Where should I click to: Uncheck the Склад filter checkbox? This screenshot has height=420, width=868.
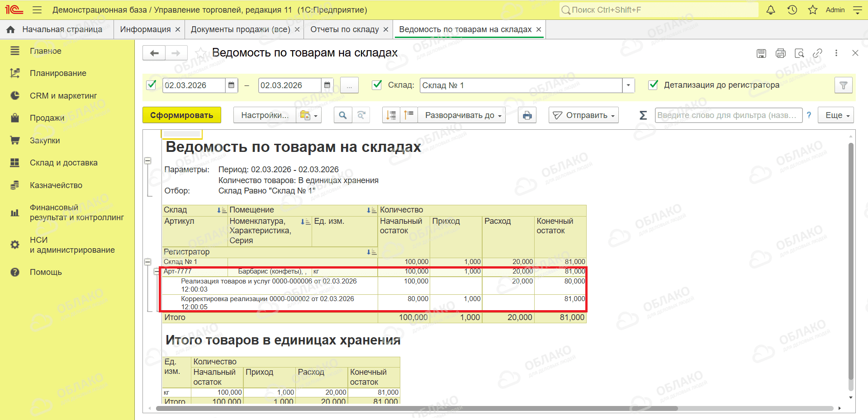(376, 85)
